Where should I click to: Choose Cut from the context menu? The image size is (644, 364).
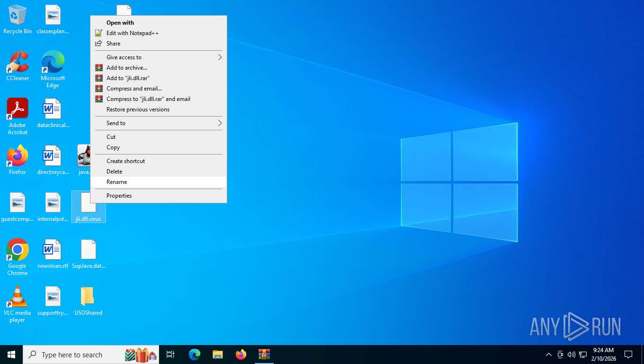(159, 137)
